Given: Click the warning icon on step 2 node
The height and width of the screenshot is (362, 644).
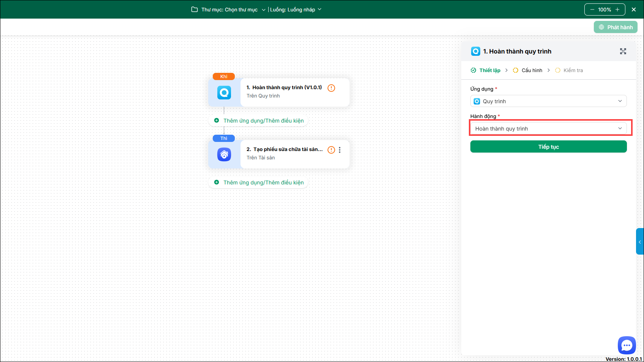Looking at the screenshot, I should coord(331,150).
